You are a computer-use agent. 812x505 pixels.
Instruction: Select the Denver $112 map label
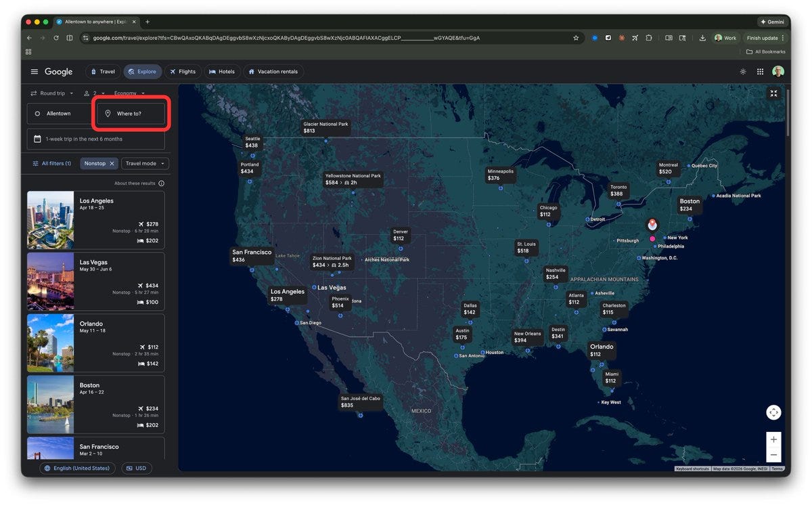(401, 235)
